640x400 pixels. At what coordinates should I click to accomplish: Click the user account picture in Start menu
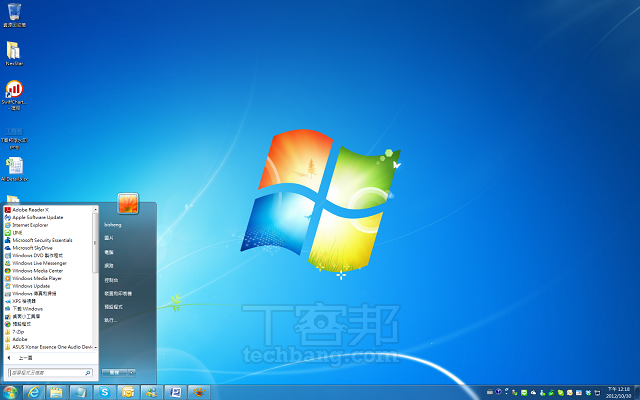[128, 204]
